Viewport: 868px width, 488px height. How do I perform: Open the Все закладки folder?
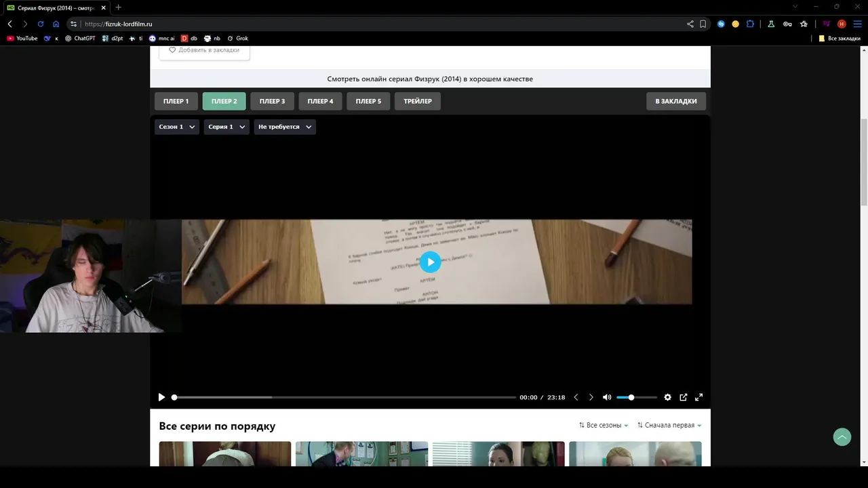pos(840,39)
